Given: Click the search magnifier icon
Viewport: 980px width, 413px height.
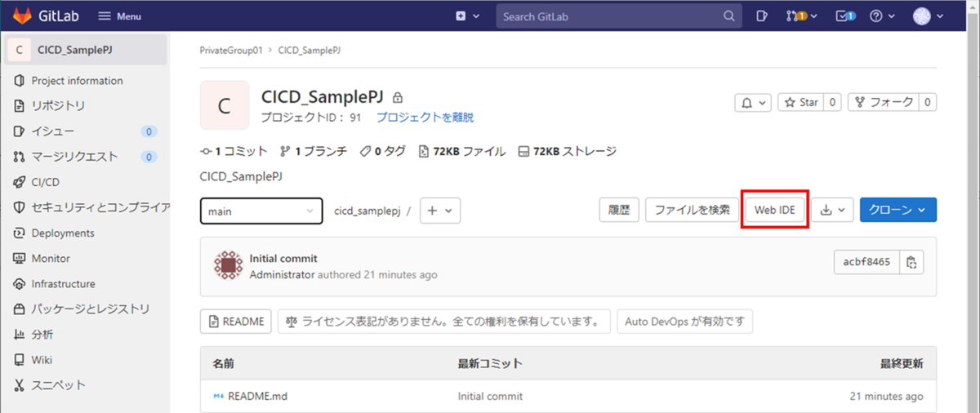Looking at the screenshot, I should point(728,16).
